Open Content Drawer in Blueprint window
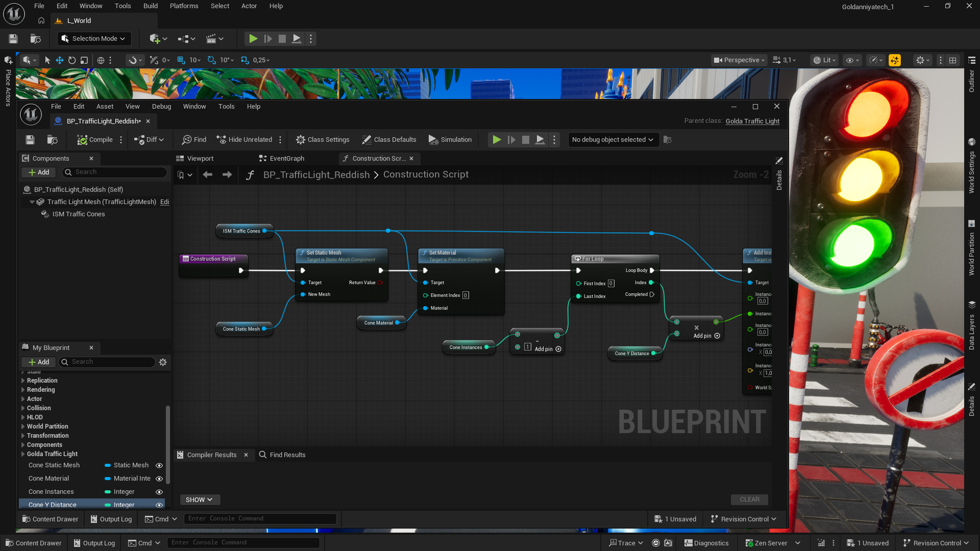The image size is (980, 551). tap(51, 519)
